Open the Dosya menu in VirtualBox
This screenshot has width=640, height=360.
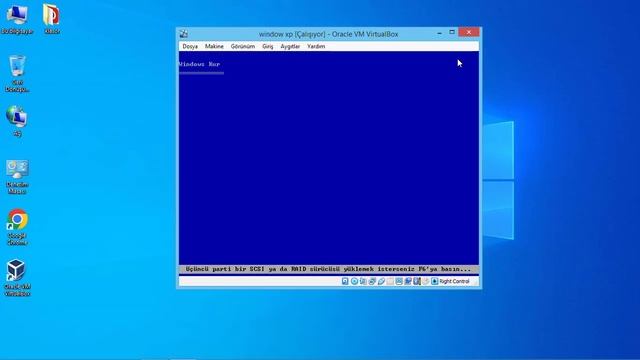190,47
